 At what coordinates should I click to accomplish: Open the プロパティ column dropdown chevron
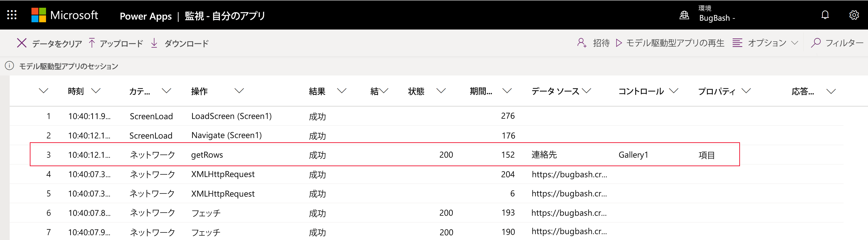[x=746, y=91]
